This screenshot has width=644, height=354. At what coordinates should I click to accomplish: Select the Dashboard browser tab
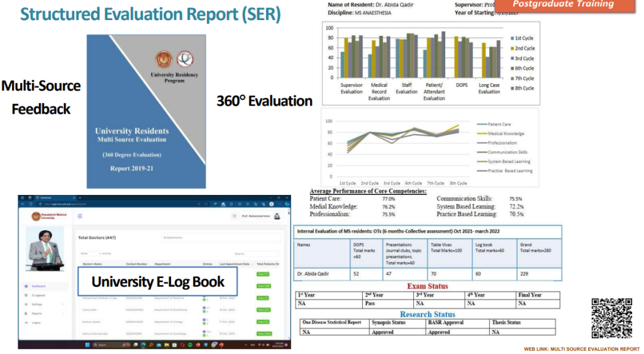coord(47,197)
